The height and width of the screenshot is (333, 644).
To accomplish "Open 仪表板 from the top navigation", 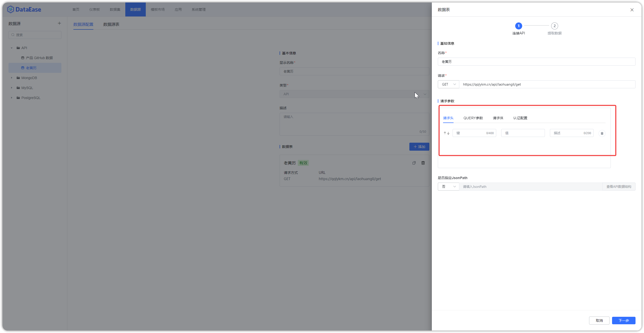I will 94,9.
